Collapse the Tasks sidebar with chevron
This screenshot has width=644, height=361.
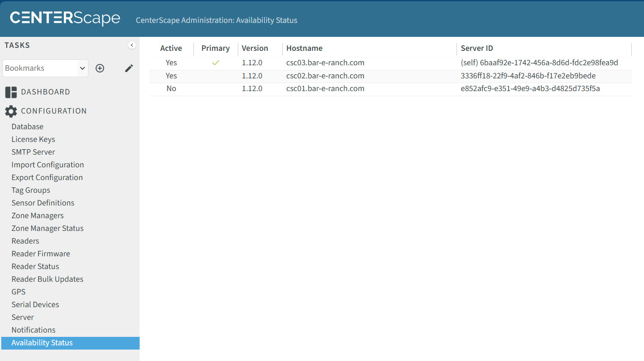(132, 45)
